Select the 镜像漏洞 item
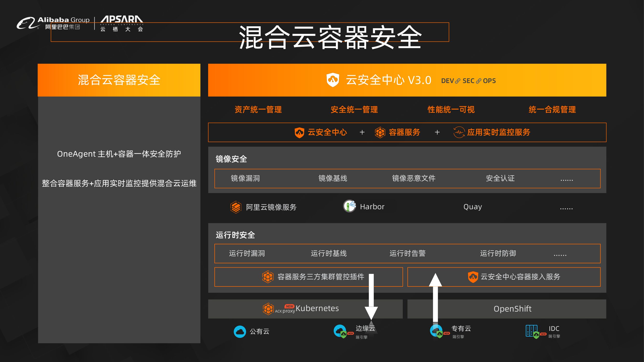Viewport: 644px width, 362px height. [x=245, y=178]
